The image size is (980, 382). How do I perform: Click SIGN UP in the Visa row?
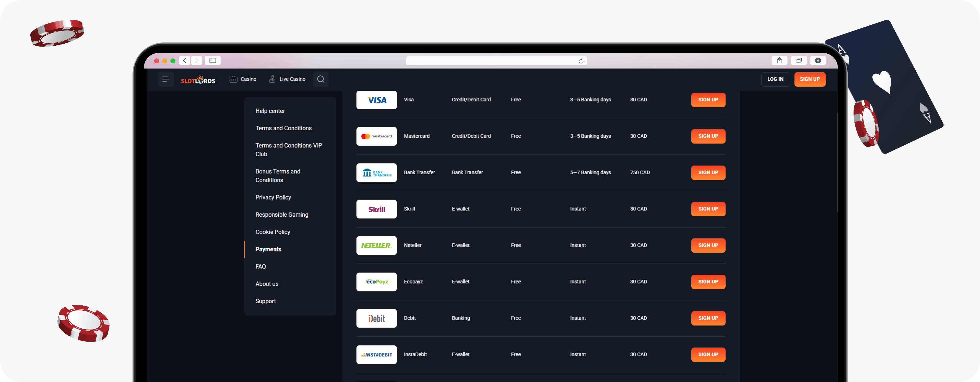[x=708, y=100]
